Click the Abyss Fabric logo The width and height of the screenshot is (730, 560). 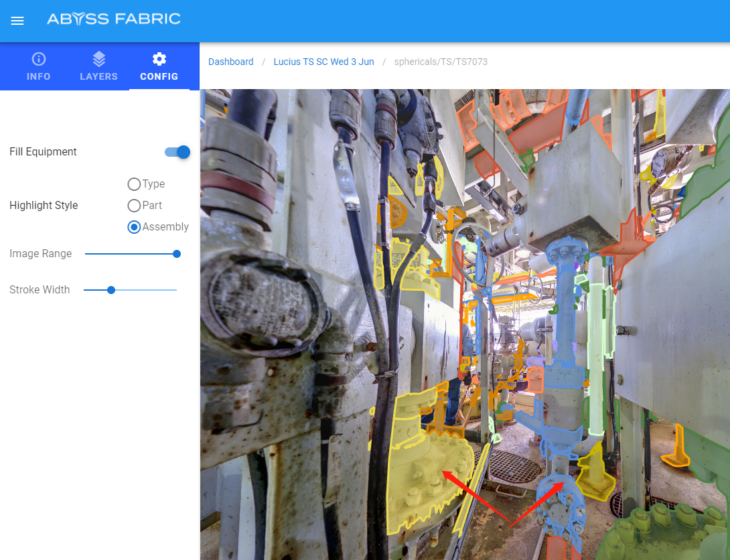pyautogui.click(x=113, y=19)
